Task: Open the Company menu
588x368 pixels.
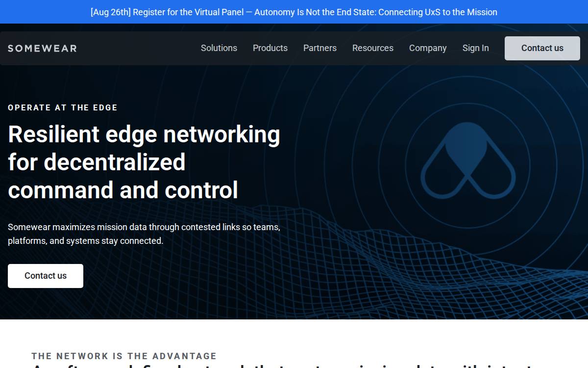Action: point(428,48)
